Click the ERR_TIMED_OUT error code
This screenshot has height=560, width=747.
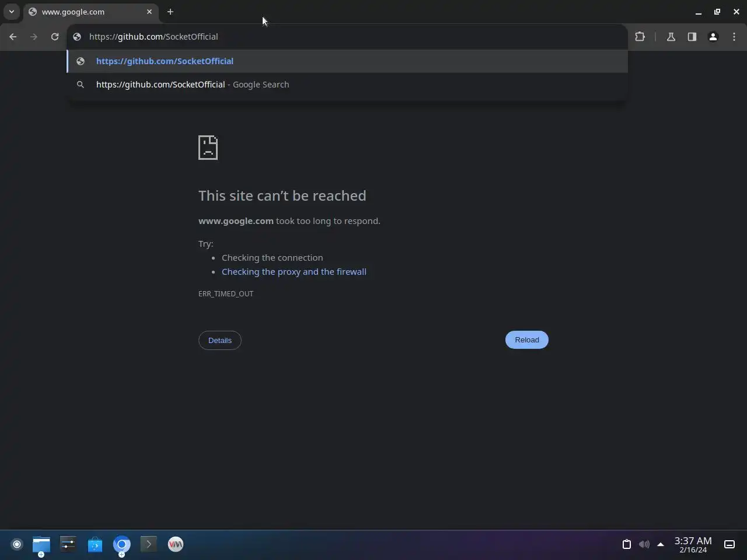pos(226,293)
